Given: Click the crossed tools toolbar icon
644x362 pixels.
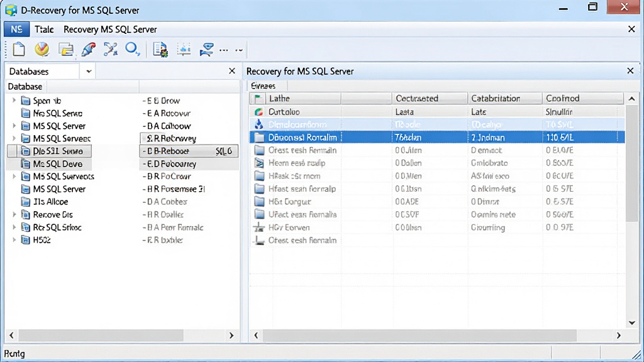Looking at the screenshot, I should click(x=111, y=49).
